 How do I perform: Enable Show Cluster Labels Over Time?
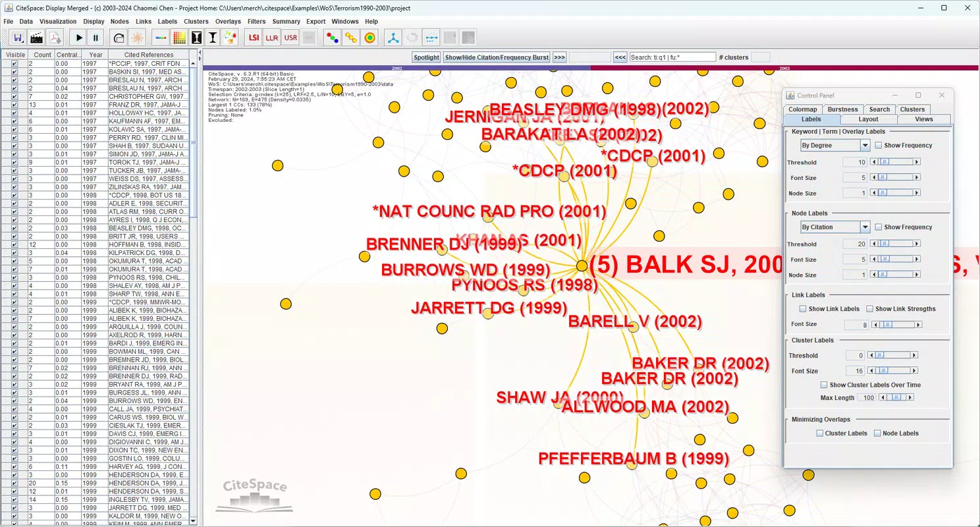pos(824,385)
